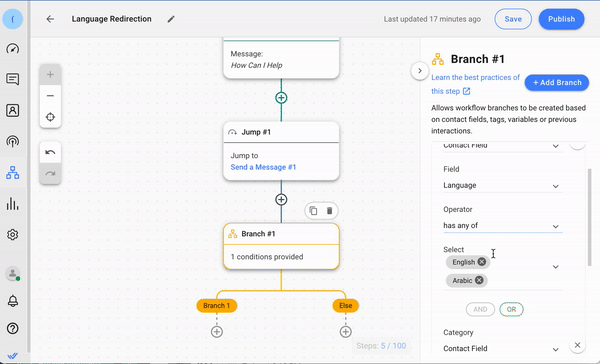
Task: Open the Messages chat icon in sidebar
Action: [13, 79]
